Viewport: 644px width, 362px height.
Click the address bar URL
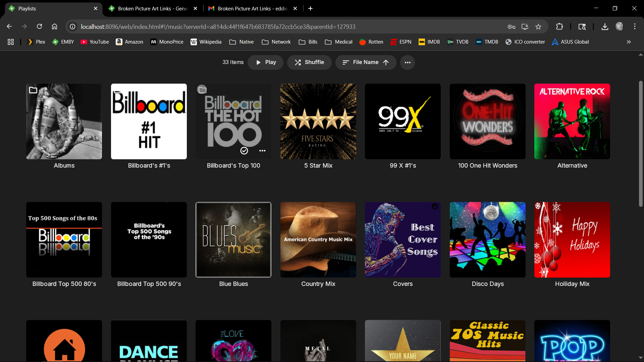218,27
